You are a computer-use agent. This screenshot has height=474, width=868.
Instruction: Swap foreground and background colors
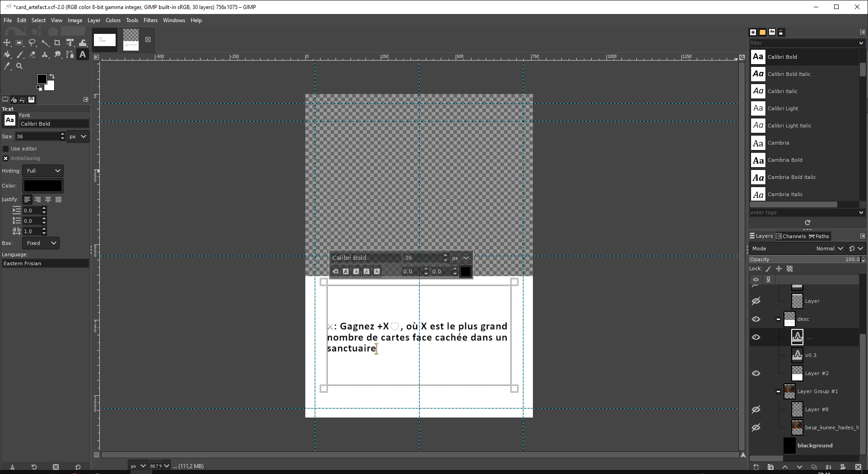[52, 76]
